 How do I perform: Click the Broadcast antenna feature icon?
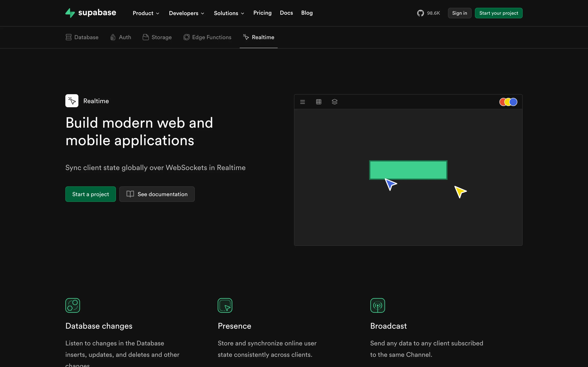(x=377, y=305)
